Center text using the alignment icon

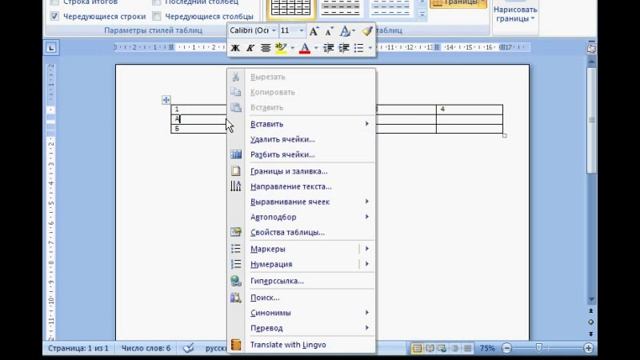click(265, 48)
